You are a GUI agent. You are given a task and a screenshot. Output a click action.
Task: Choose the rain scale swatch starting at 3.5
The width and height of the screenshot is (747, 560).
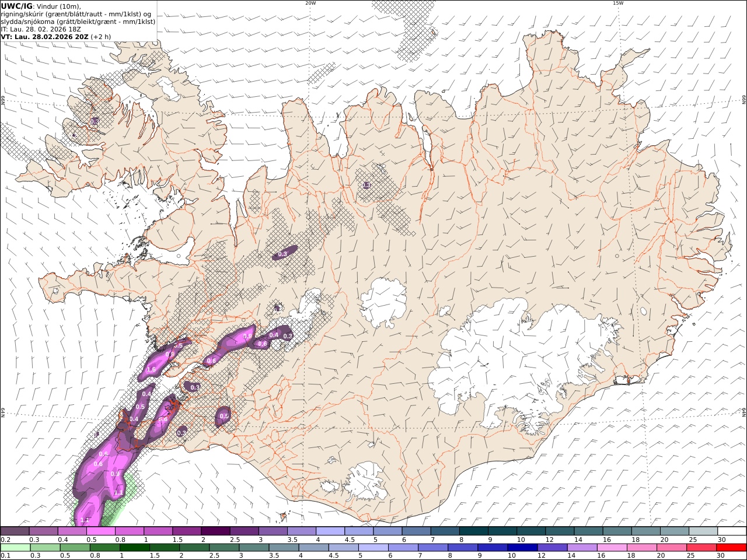283,547
